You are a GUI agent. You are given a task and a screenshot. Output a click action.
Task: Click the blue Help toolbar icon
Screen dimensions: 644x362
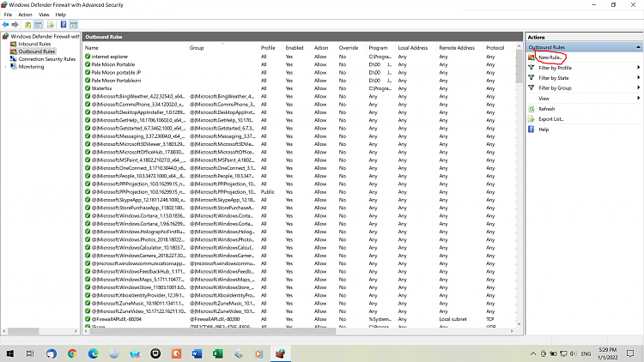pyautogui.click(x=64, y=25)
